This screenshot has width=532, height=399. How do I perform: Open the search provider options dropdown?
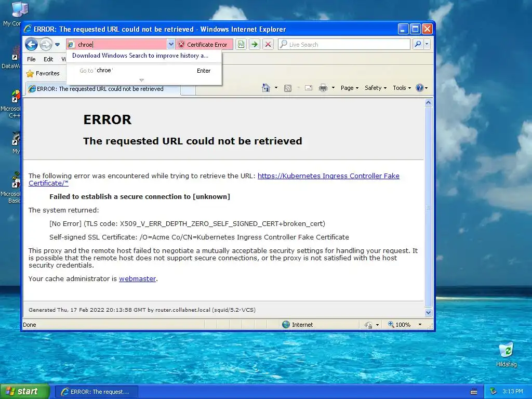(427, 45)
